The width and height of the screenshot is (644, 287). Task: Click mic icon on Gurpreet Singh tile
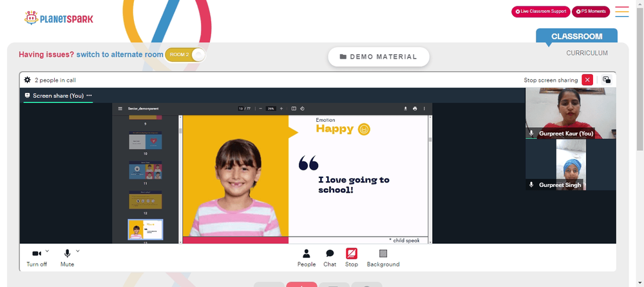click(531, 184)
